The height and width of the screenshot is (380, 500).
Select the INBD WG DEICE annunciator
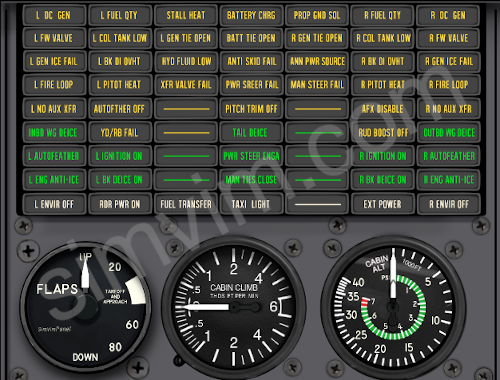coord(54,133)
